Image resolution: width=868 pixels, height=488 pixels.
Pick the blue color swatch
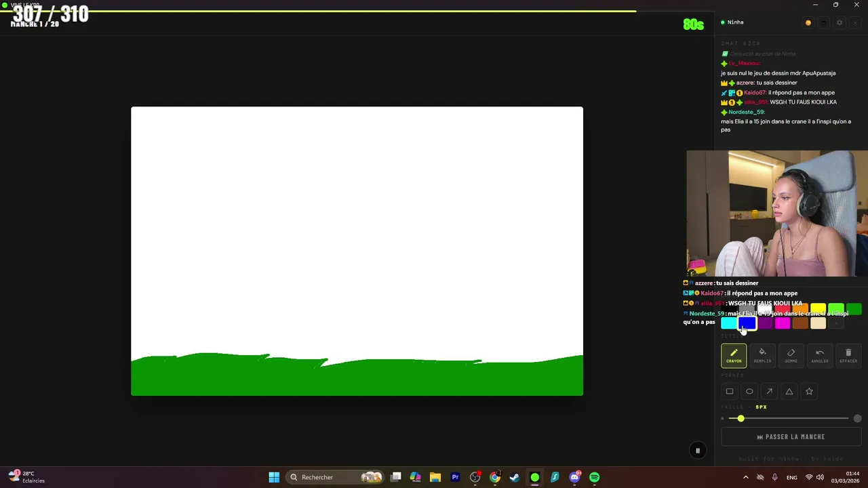coord(747,323)
